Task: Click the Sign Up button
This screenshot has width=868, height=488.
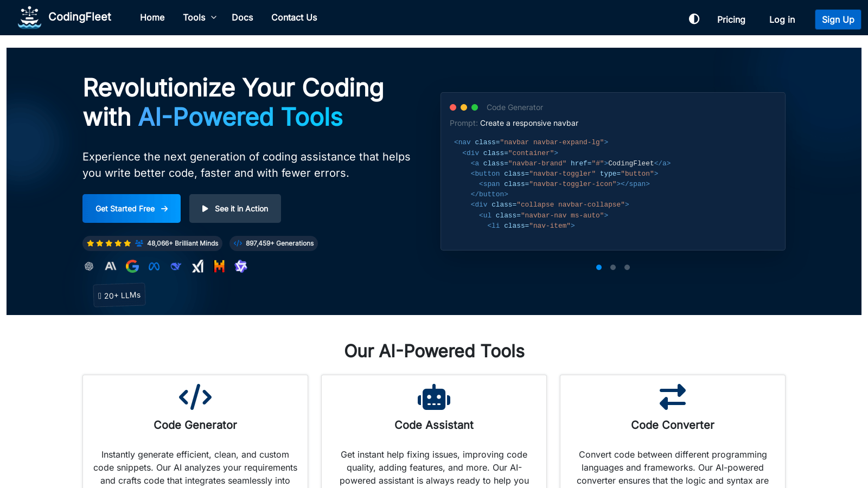Action: 838,20
